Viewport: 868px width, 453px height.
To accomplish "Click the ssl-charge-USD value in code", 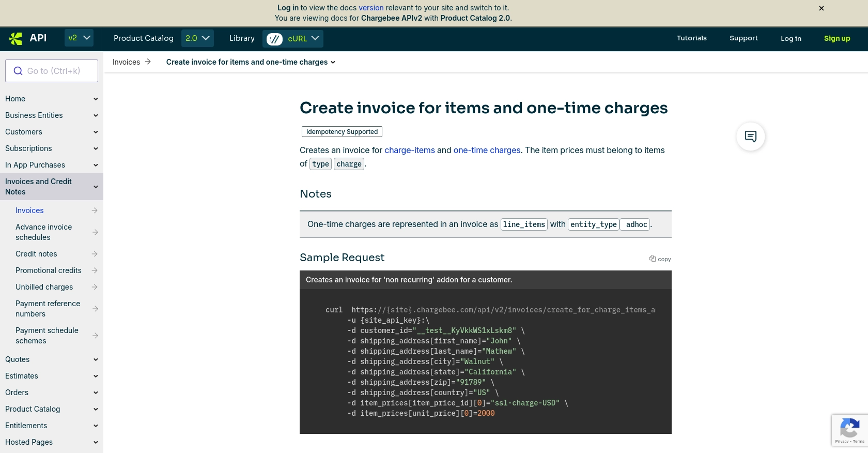I will pos(525,403).
